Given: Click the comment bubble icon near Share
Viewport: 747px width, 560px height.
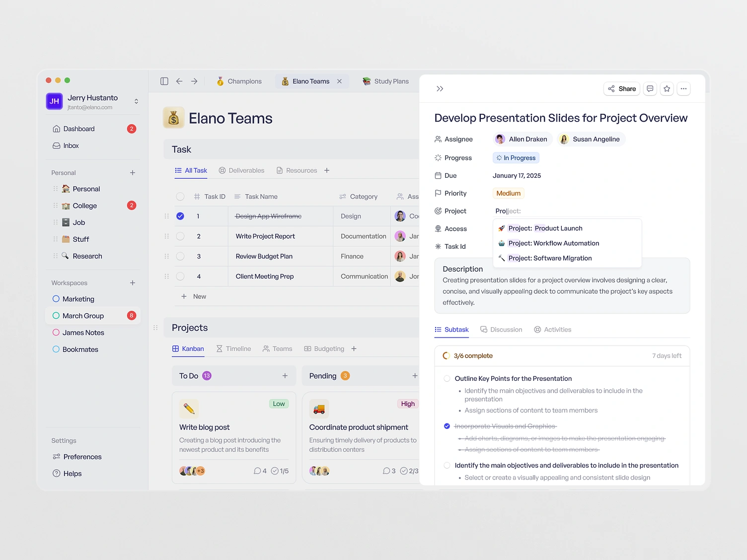Looking at the screenshot, I should (650, 88).
